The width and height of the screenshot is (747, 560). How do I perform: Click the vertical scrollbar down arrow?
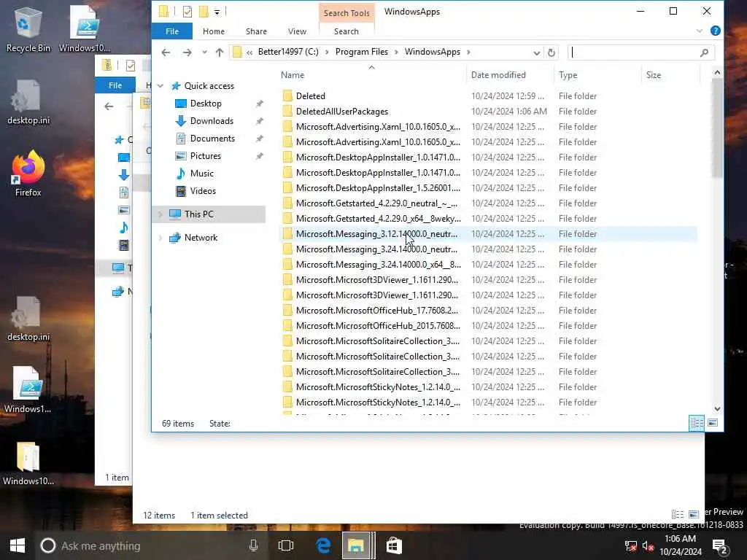tap(717, 409)
